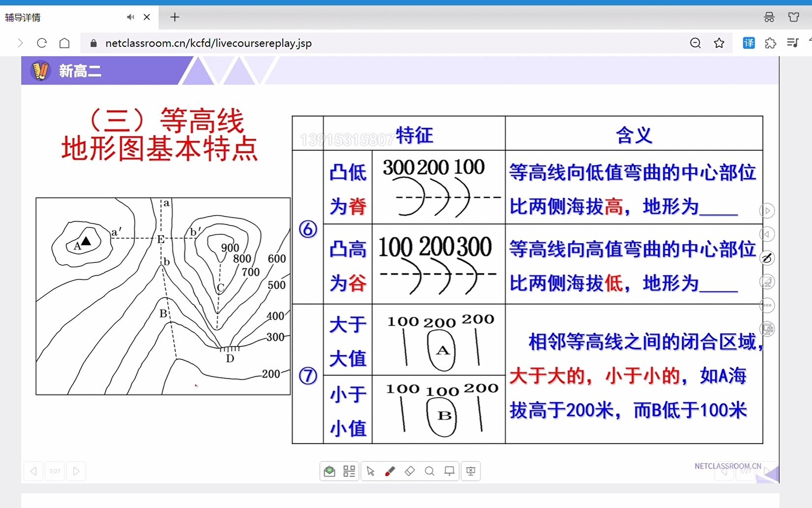The image size is (812, 508).
Task: Select the pointer cursor tool
Action: [370, 471]
